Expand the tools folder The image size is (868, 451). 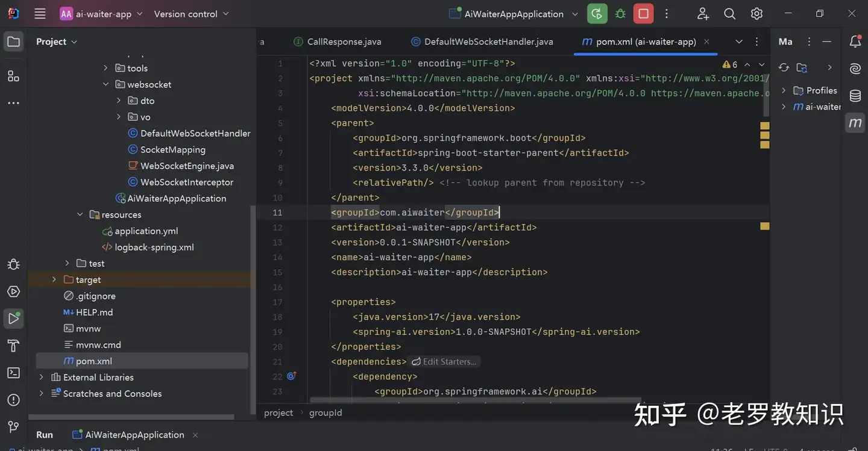(x=106, y=68)
